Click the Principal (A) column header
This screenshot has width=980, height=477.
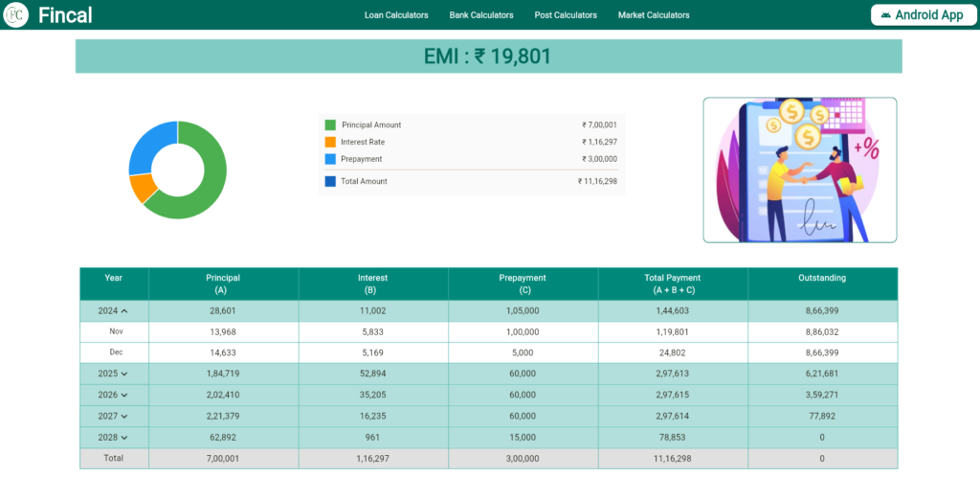click(223, 284)
